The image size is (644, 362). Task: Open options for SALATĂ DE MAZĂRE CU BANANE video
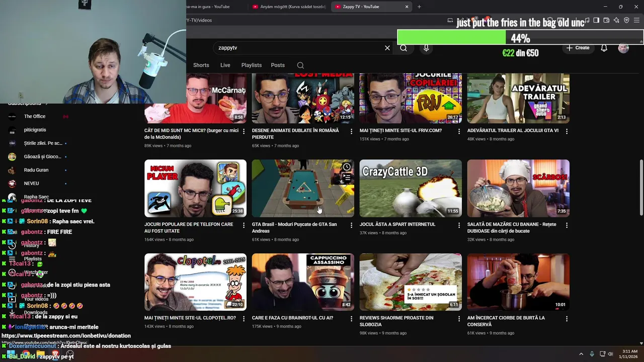click(x=567, y=225)
